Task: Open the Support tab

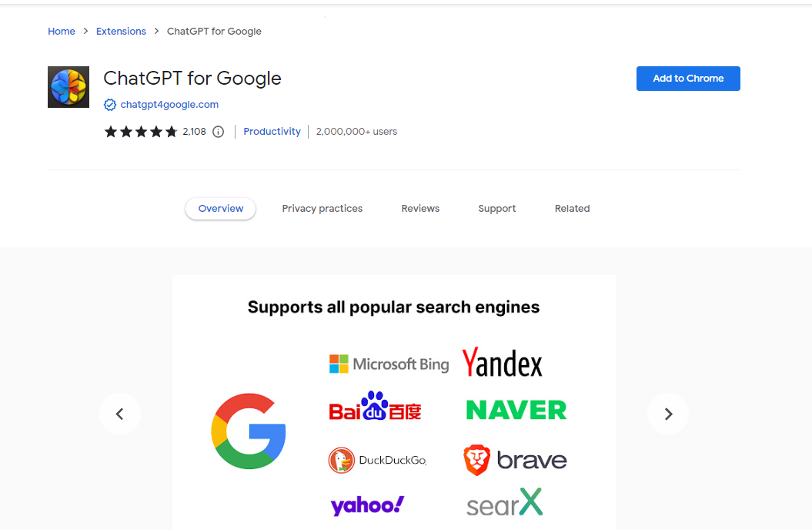Action: pyautogui.click(x=497, y=209)
